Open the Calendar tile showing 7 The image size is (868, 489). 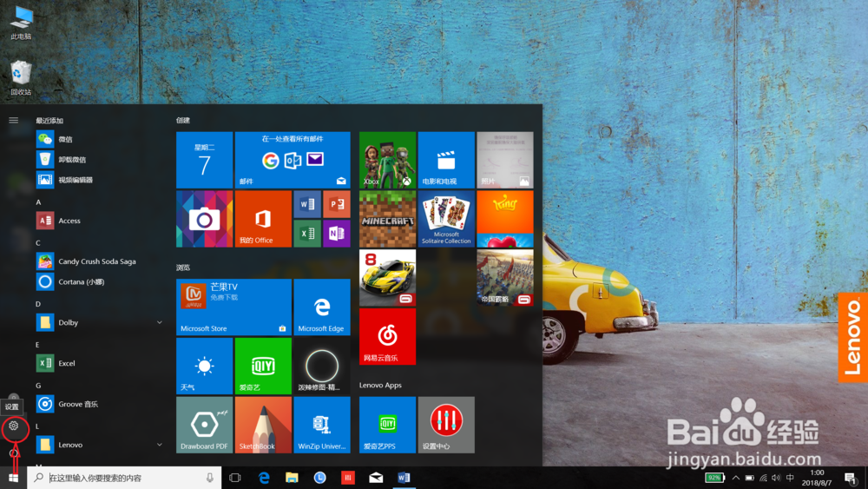pos(204,160)
